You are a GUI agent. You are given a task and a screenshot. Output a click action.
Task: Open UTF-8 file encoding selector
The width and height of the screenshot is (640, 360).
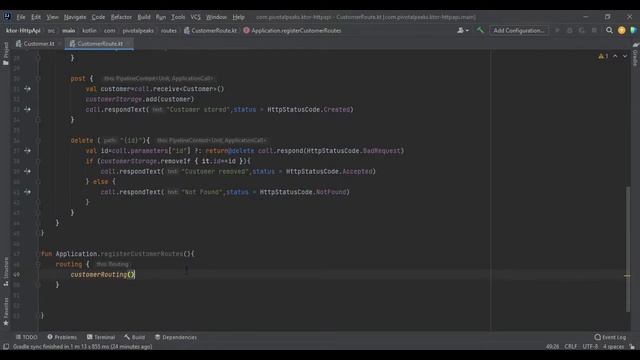tap(590, 347)
